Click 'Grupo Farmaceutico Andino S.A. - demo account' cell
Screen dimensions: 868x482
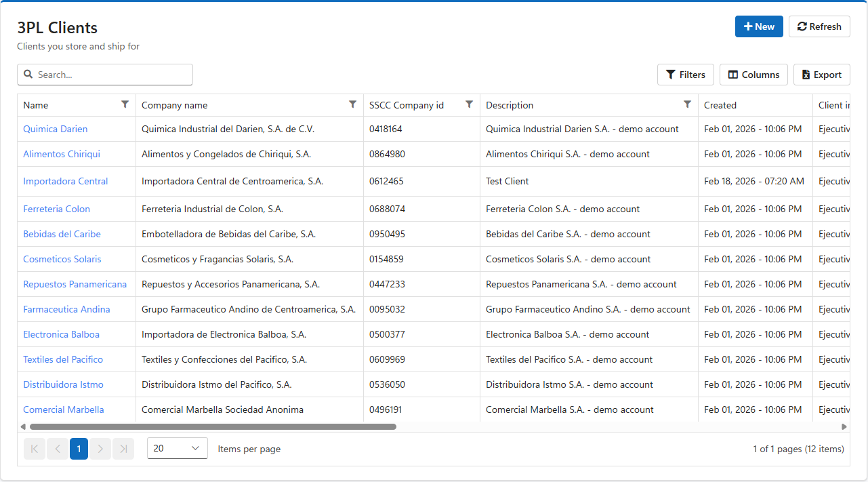pos(589,309)
